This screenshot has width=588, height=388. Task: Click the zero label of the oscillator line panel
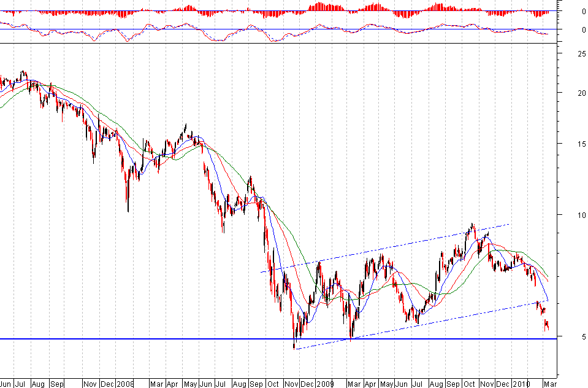(x=584, y=29)
